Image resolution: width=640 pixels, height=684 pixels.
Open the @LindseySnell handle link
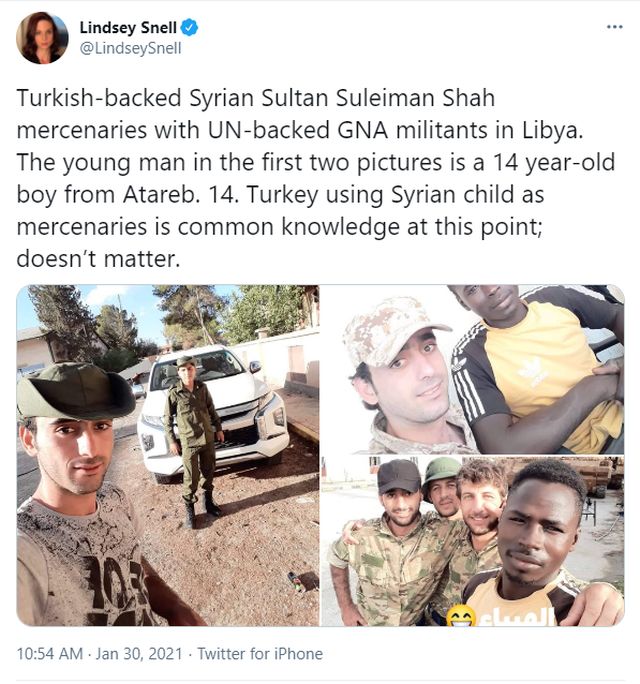point(130,48)
